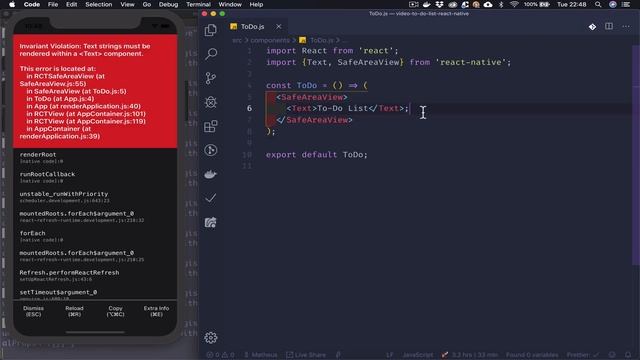Image resolution: width=640 pixels, height=360 pixels.
Task: Place cursor on 'export default ToDo;' line
Action: pyautogui.click(x=317, y=155)
